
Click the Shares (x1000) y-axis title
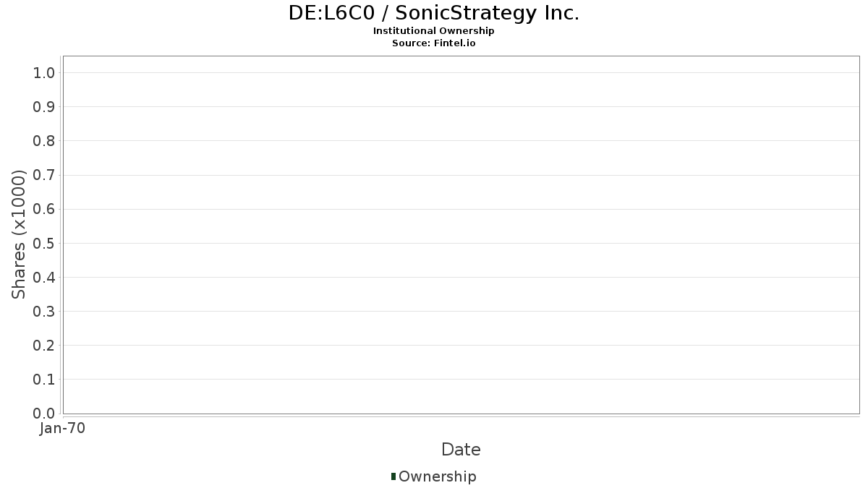click(20, 234)
